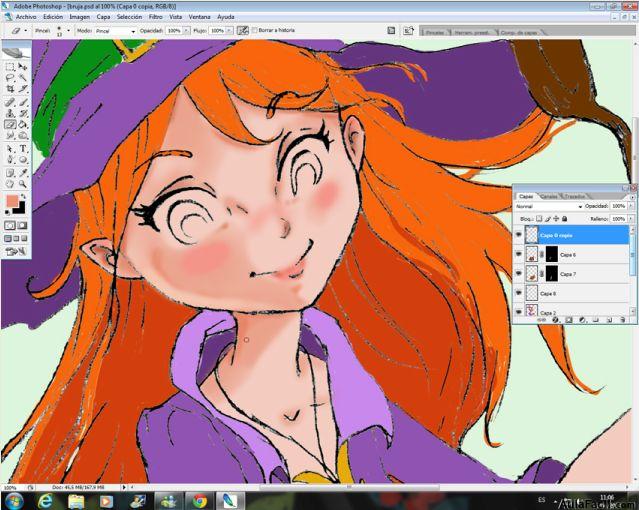639x510 pixels.
Task: Toggle lock image pixels in Layers panel
Action: (x=548, y=219)
